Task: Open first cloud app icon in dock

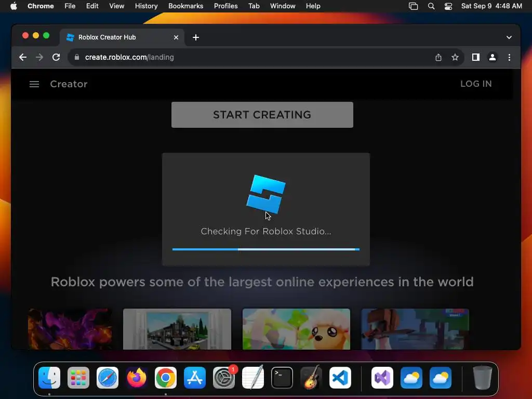Action: click(411, 378)
